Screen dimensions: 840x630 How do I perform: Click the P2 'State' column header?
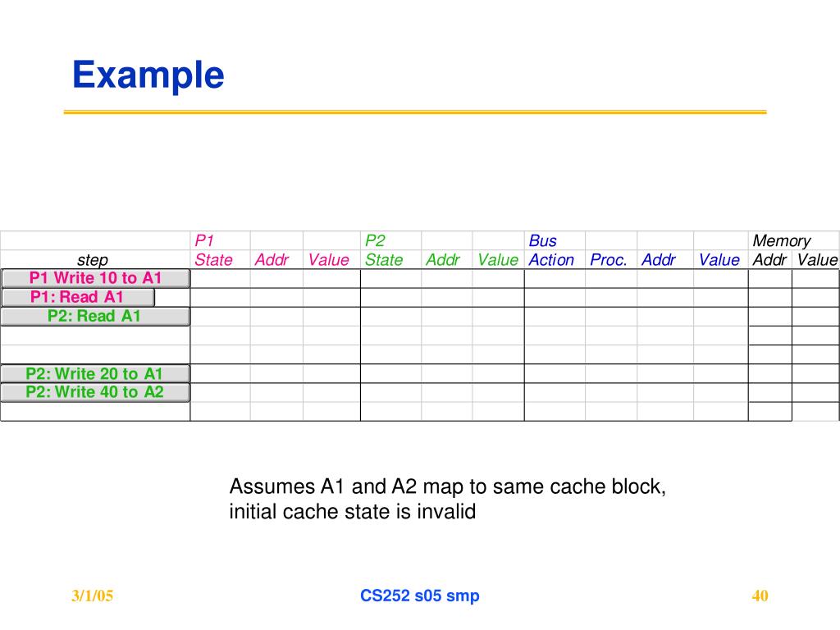384,260
